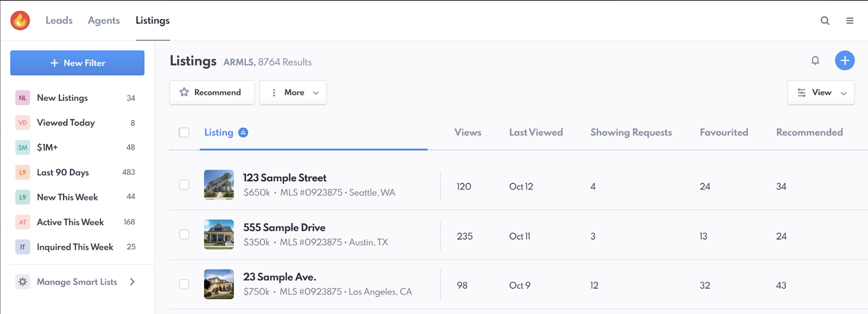
Task: Click the New Filter button
Action: (77, 63)
